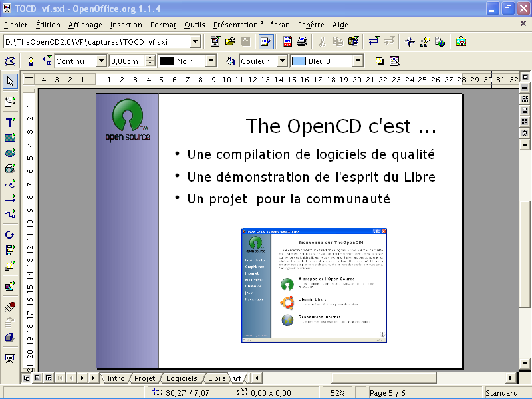Select the Curve drawing tool

(10, 184)
